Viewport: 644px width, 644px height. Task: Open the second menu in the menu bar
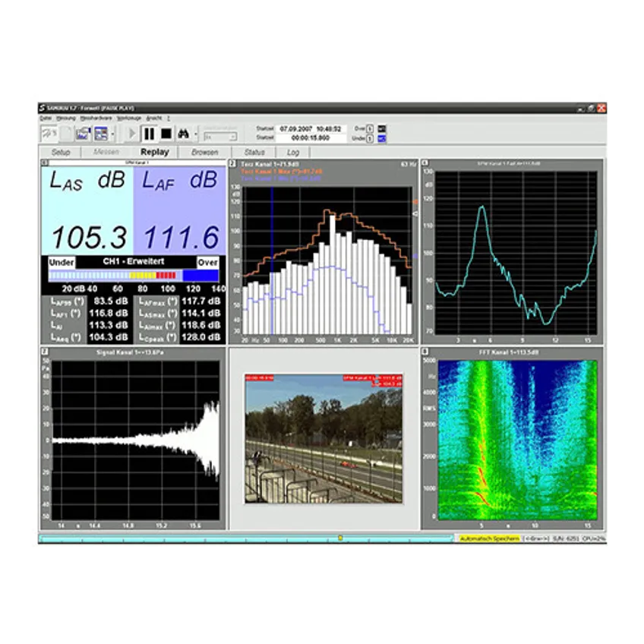pos(66,118)
